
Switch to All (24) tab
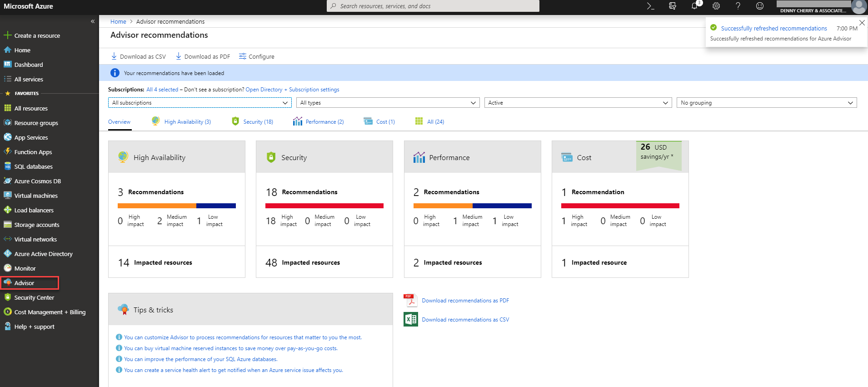429,121
